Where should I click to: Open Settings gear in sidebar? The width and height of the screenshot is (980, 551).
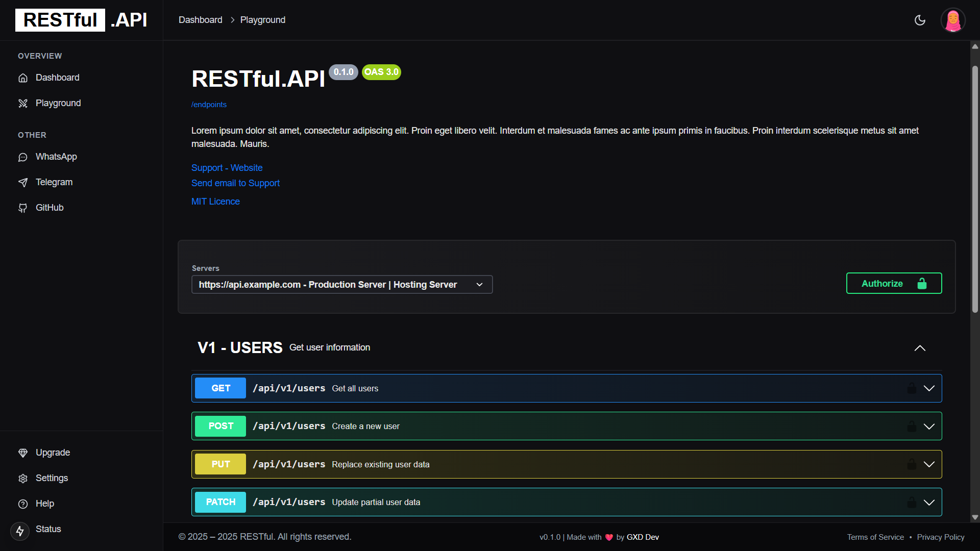[23, 479]
